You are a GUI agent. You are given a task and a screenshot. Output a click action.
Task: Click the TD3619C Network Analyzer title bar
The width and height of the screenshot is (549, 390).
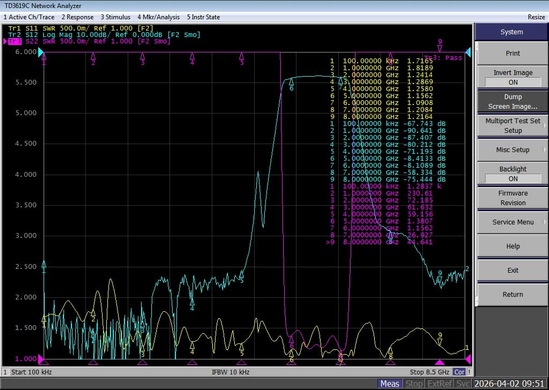coord(274,6)
